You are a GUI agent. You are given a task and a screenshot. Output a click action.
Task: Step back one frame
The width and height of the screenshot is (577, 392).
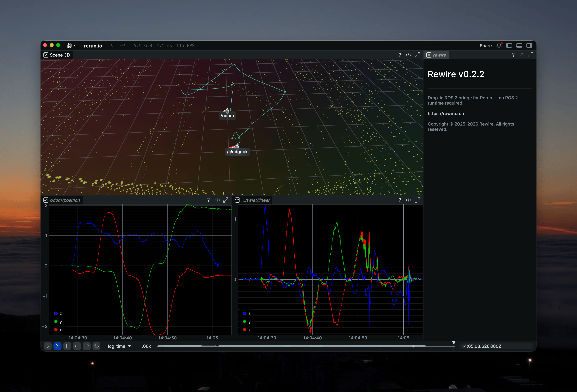tap(77, 346)
